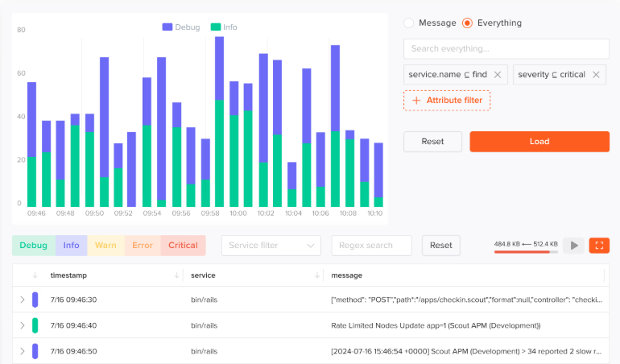The width and height of the screenshot is (620, 364).
Task: Click debug severity marker of 09:46:30 row
Action: click(x=35, y=300)
